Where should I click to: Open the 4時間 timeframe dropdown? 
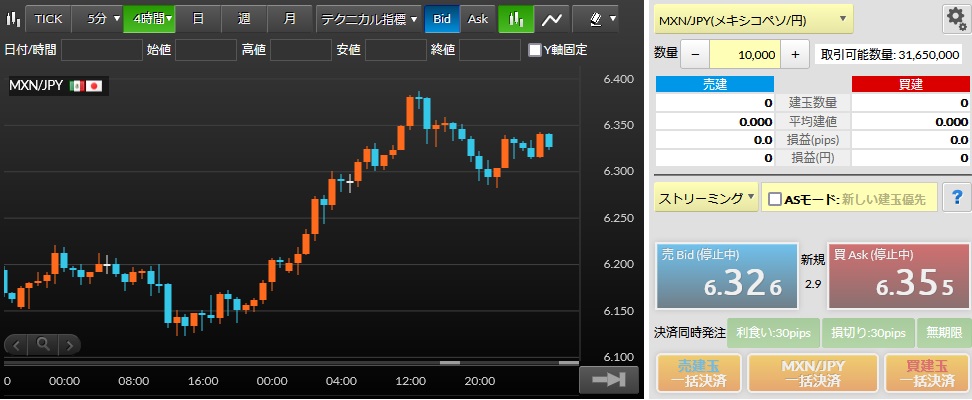149,19
